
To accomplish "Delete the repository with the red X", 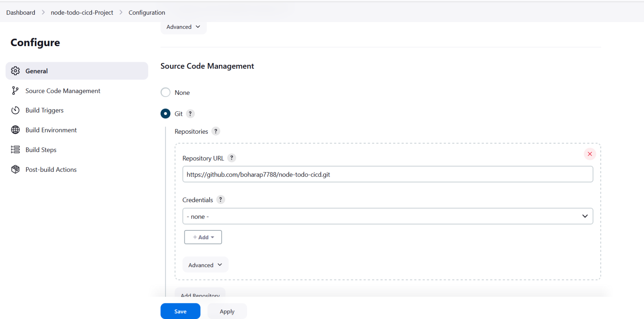I will [x=590, y=154].
